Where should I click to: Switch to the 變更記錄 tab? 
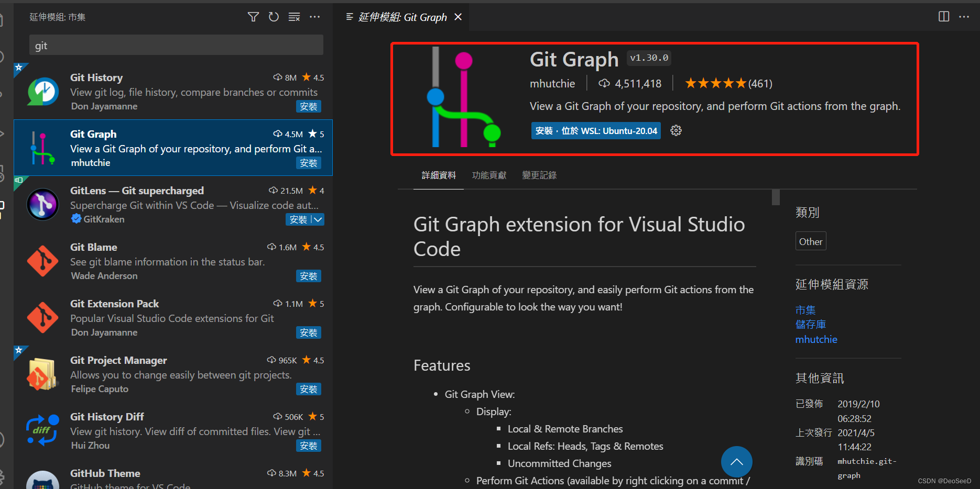[x=539, y=175]
